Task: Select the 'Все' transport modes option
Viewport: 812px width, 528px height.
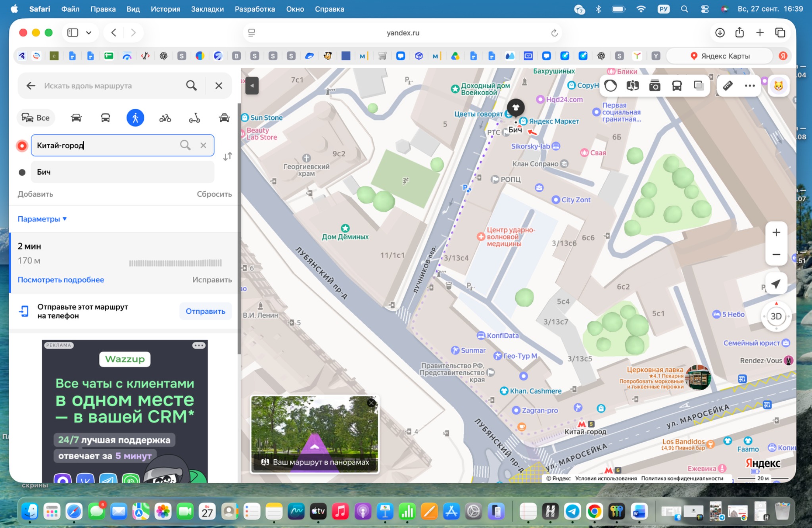Action: tap(36, 118)
